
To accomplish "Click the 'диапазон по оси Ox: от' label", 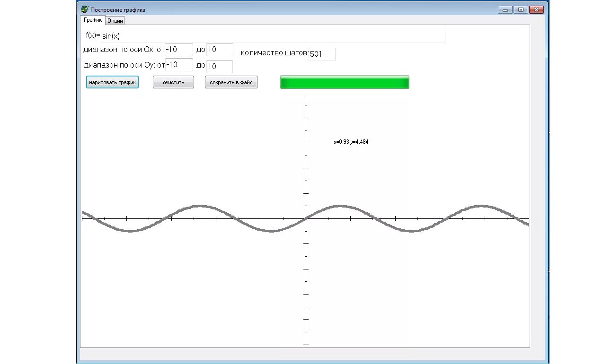I will pos(124,50).
